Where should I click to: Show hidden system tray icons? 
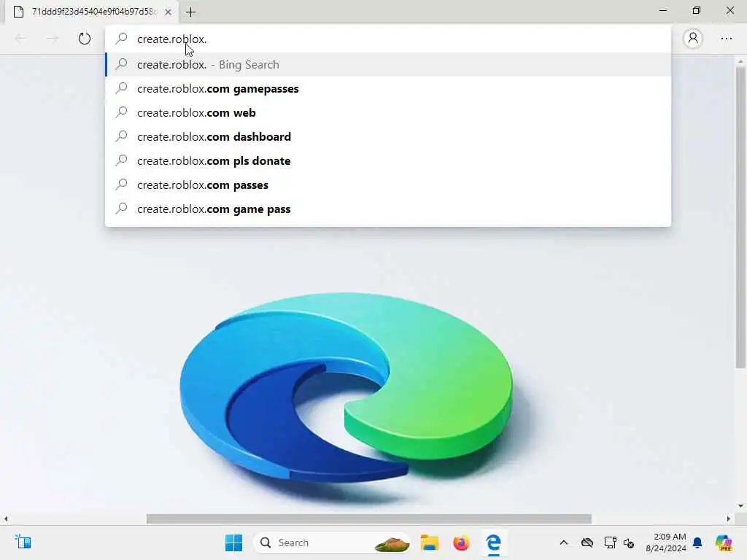click(x=564, y=542)
